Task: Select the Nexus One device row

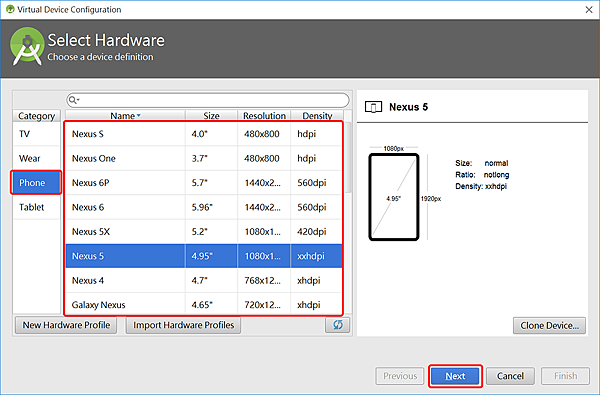Action: (x=204, y=158)
